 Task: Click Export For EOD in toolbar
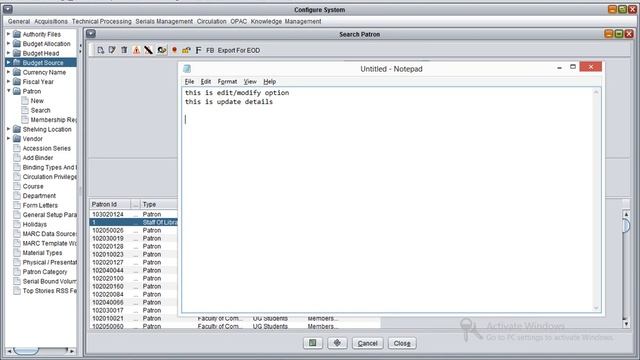(x=239, y=50)
